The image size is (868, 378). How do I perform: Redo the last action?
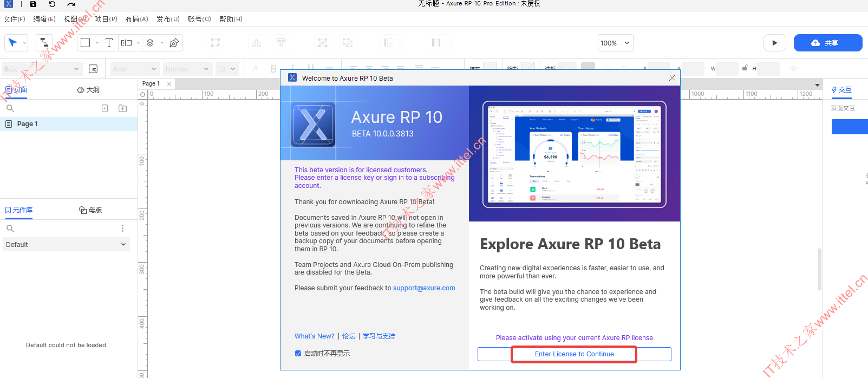point(71,4)
